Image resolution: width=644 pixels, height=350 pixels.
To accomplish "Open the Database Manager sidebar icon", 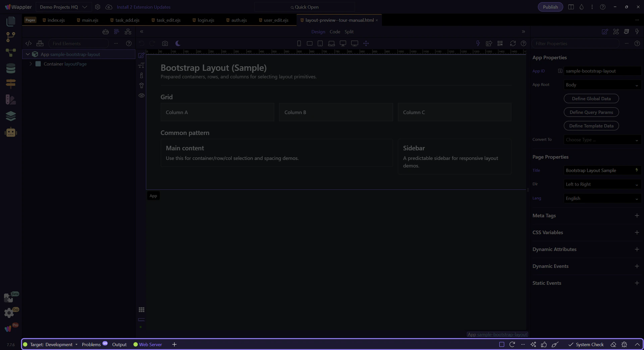I will click(11, 68).
